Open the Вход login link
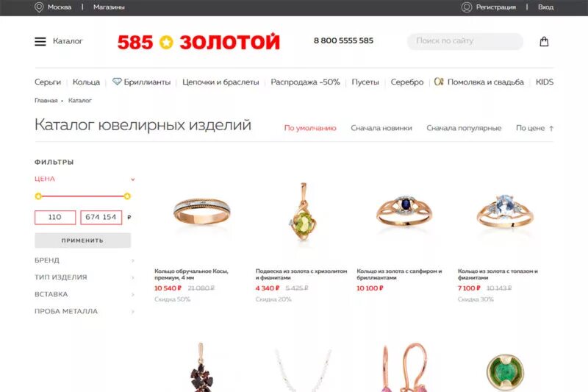This screenshot has height=392, width=588. (x=545, y=7)
